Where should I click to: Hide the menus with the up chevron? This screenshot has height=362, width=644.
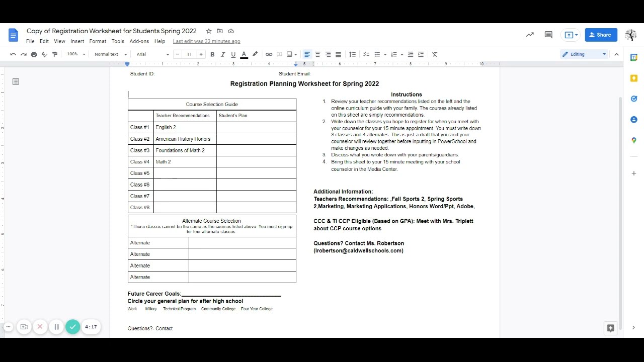pyautogui.click(x=616, y=54)
